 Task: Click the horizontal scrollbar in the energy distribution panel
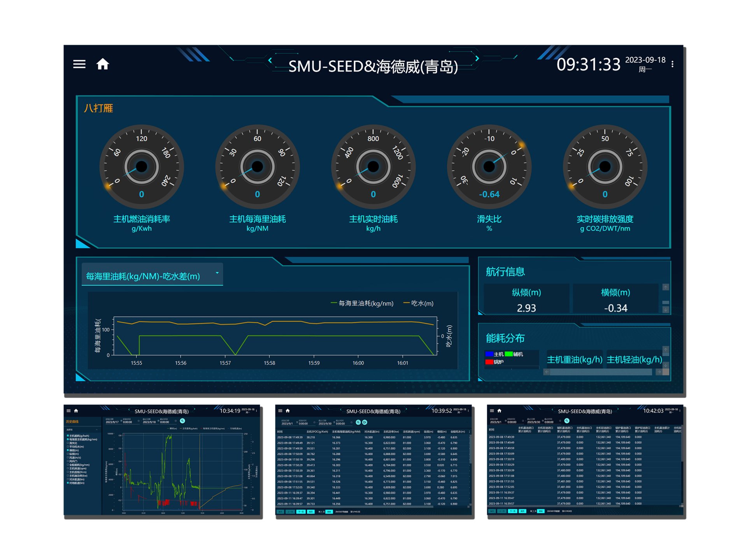601,372
